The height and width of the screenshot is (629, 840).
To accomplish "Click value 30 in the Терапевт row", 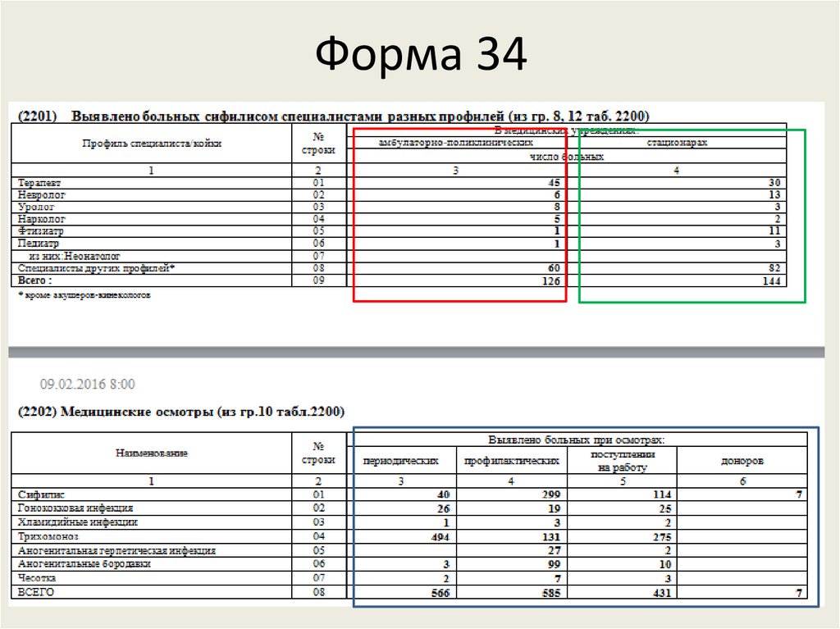I will point(774,183).
